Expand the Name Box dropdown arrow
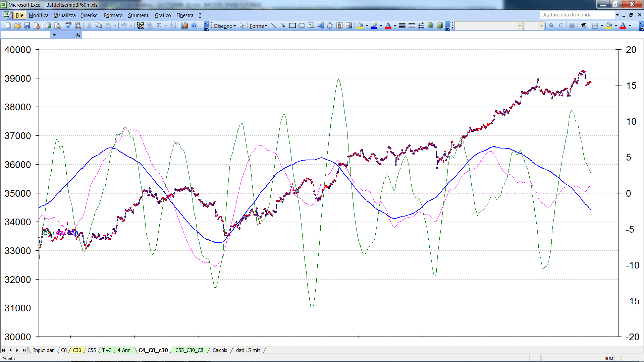 pos(54,35)
